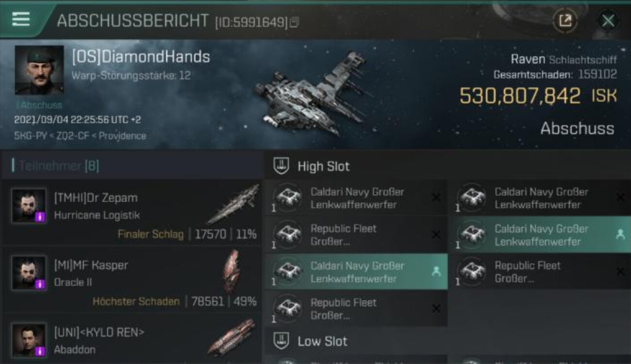Click the highlighted left-column Caldari Navy launcher
Viewport: 631px width, 364px height.
tap(356, 272)
